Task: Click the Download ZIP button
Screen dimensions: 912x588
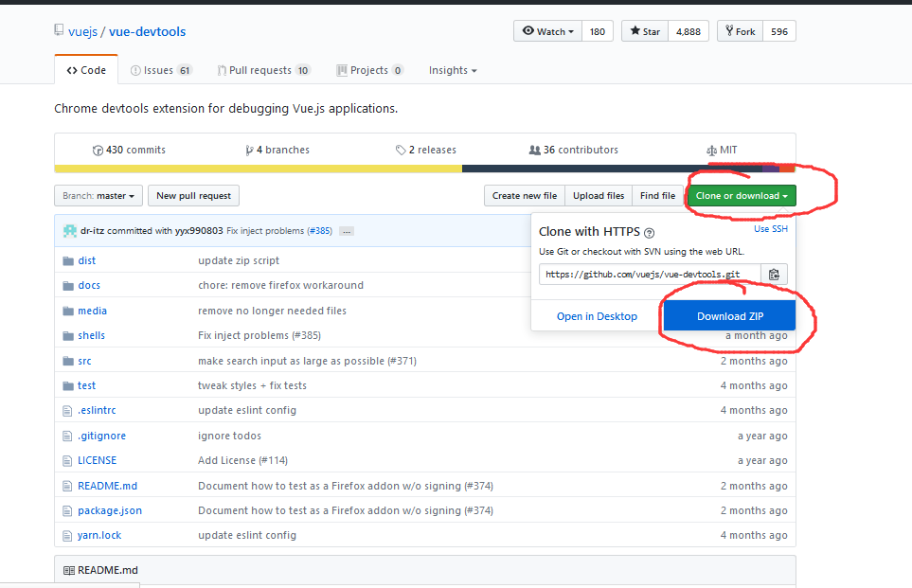Action: [x=729, y=316]
